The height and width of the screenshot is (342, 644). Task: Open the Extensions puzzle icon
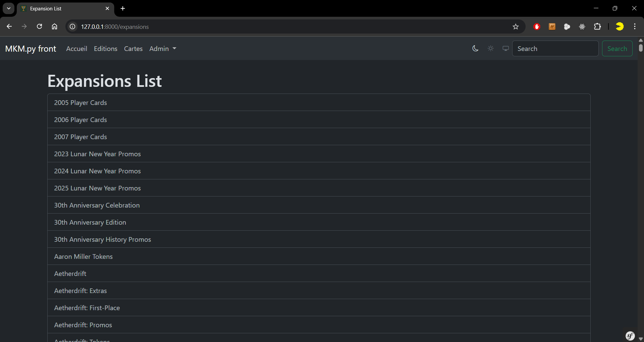pyautogui.click(x=597, y=26)
